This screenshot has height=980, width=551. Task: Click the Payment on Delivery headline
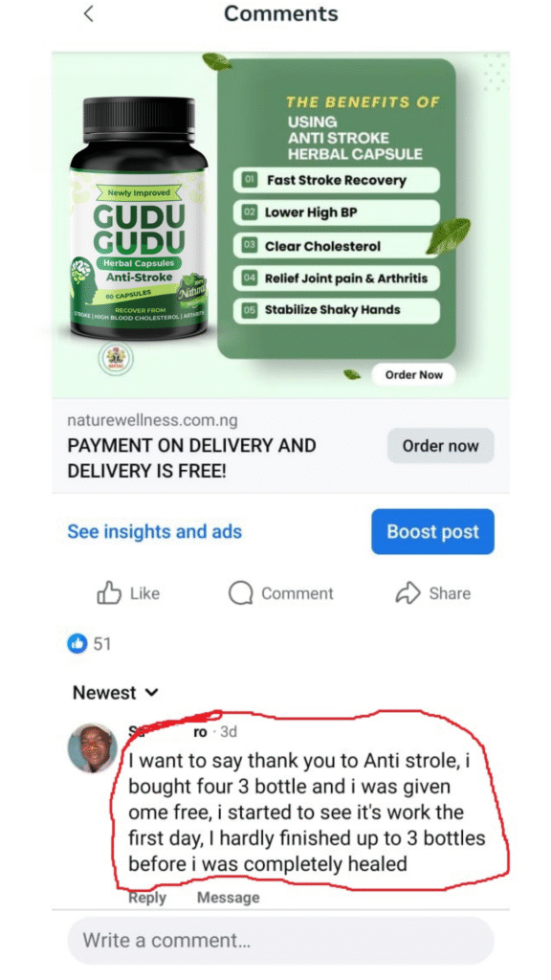point(191,458)
